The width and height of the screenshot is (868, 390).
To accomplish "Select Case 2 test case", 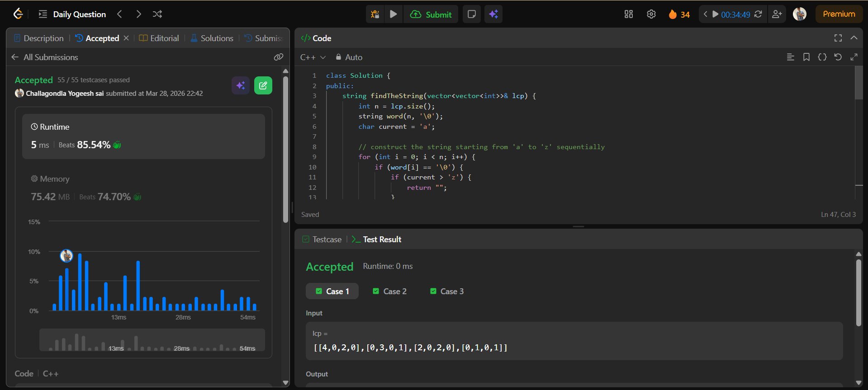I will tap(389, 291).
